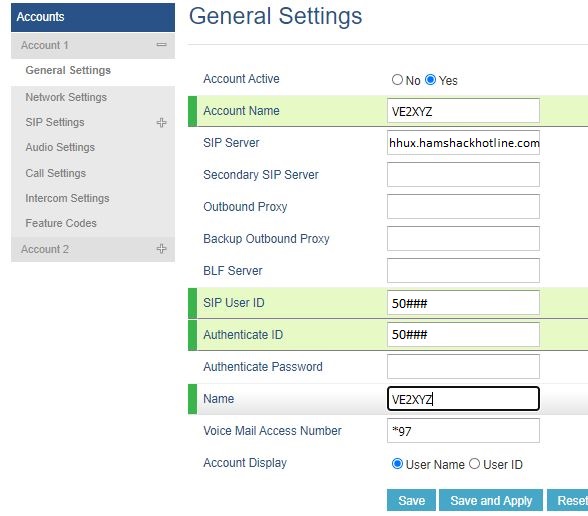Click the Save button

411,500
